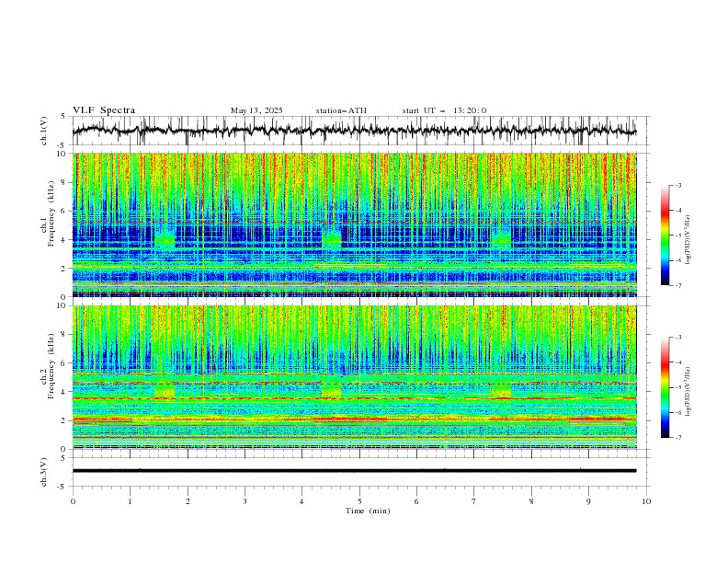Click the lower "log(PSD)(V²/Hz)" colorbar label
This screenshot has width=728, height=563.
[688, 392]
